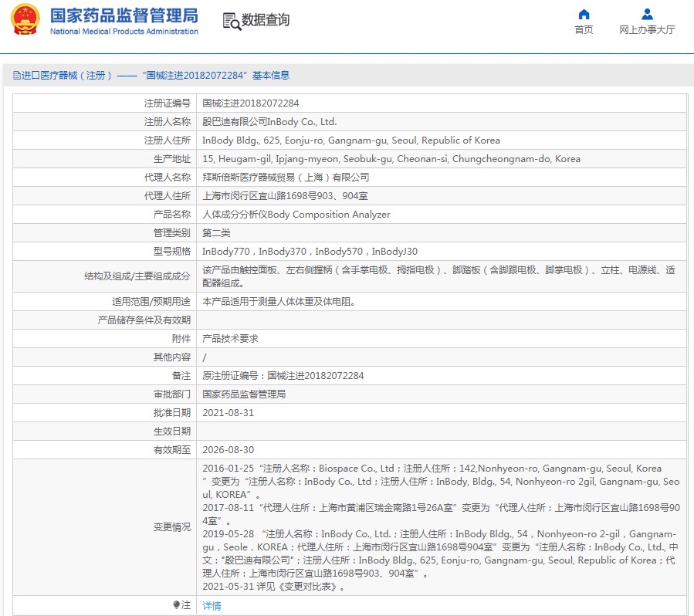Image resolution: width=694 pixels, height=616 pixels.
Task: Click the 管理类别 row label
Action: [x=171, y=233]
